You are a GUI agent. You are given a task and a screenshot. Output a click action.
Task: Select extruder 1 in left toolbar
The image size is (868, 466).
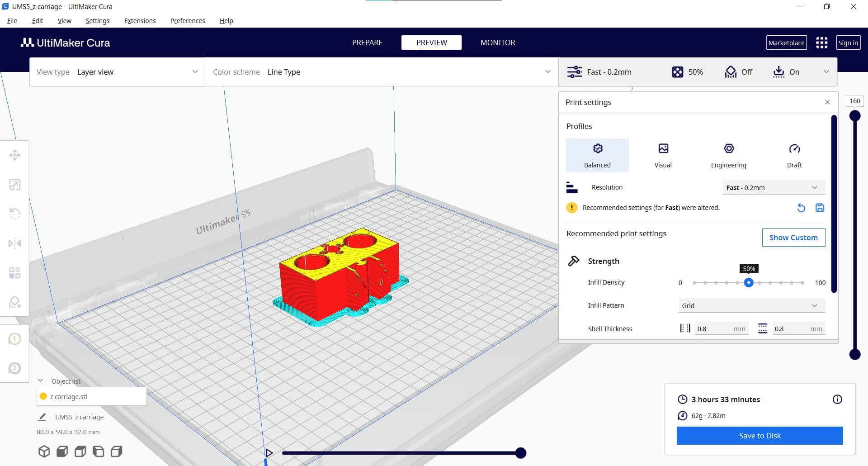tap(14, 339)
